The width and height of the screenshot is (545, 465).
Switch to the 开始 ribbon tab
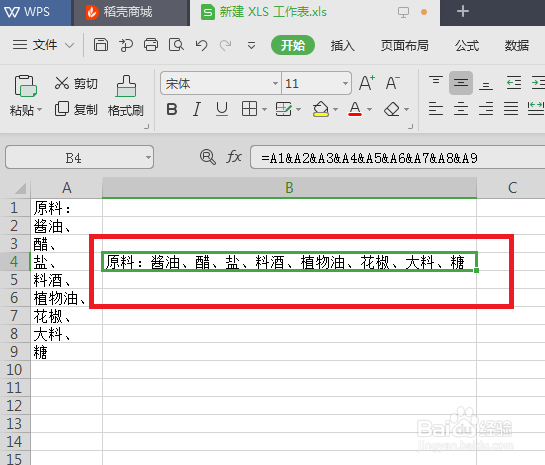pos(293,45)
